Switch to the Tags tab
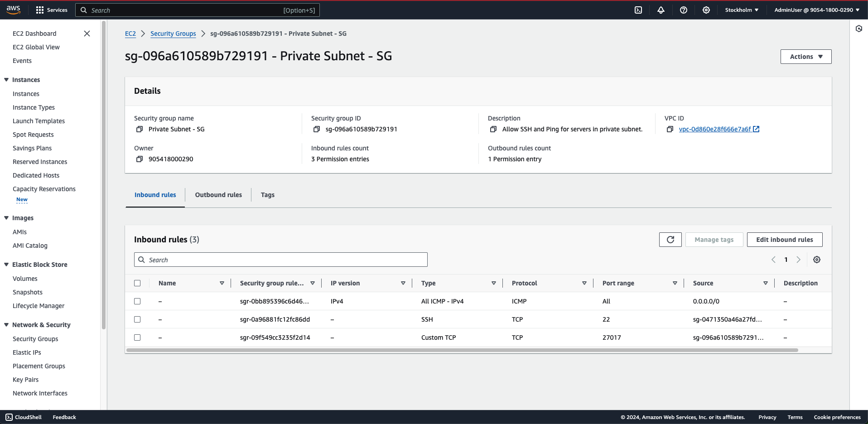Screen dimensions: 868x424 coord(267,195)
